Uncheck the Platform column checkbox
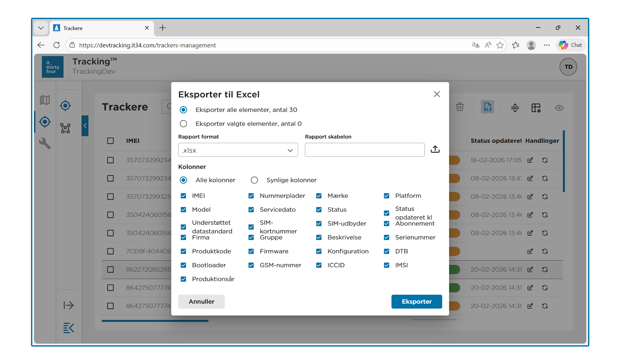 pyautogui.click(x=387, y=196)
